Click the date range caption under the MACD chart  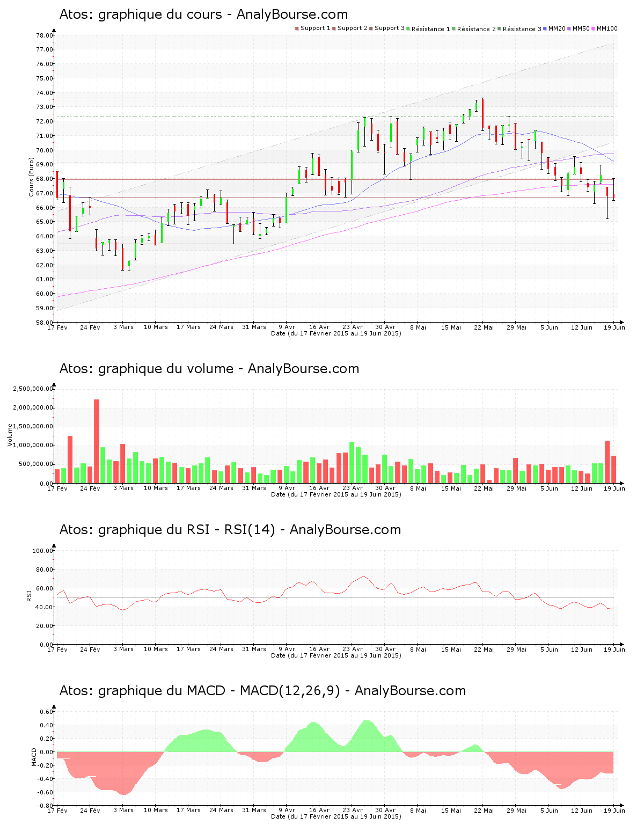coord(336,816)
